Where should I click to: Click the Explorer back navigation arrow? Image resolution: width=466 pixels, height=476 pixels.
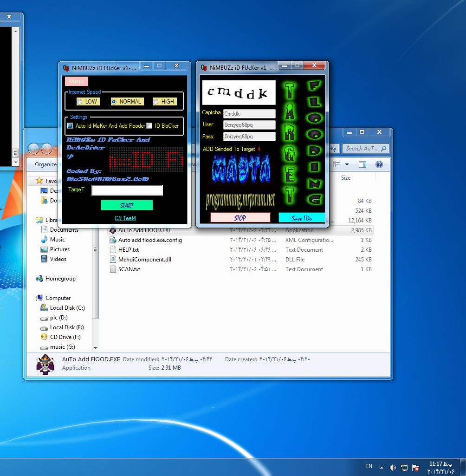tap(34, 149)
